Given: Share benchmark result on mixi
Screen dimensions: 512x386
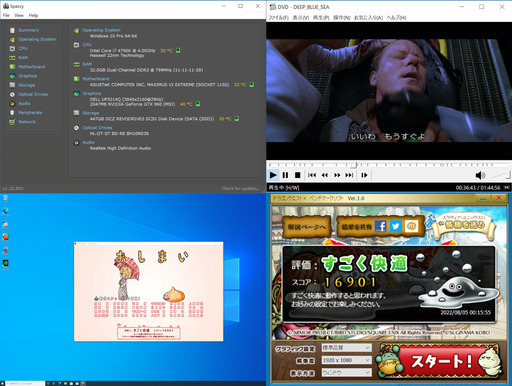Looking at the screenshot, I should coord(411,227).
